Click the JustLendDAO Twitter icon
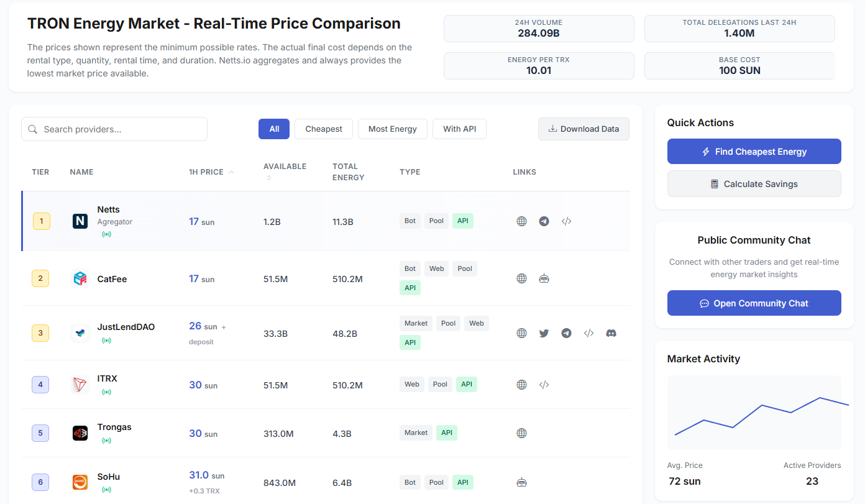Screen dimensions: 865x504 pyautogui.click(x=544, y=333)
